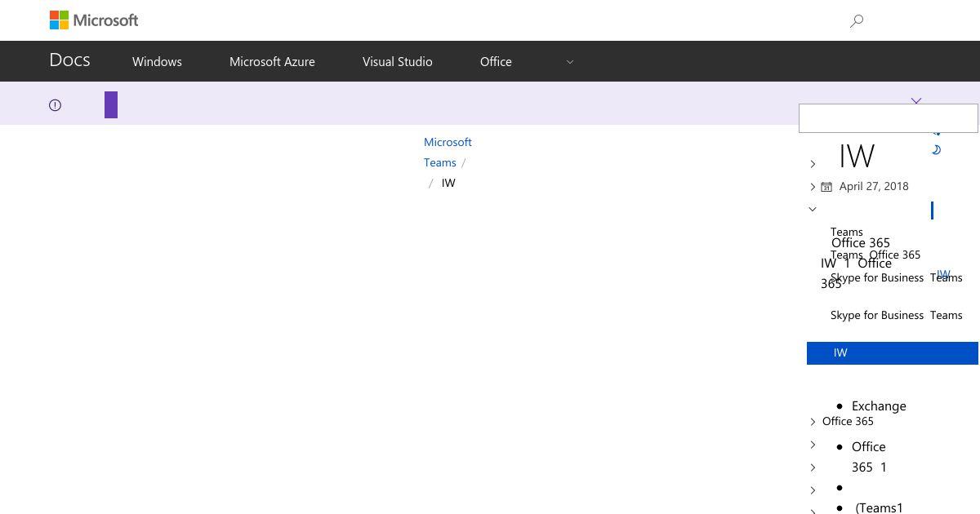Click the Microsoft logo
The height and width of the screenshot is (514, 980).
coord(94,20)
